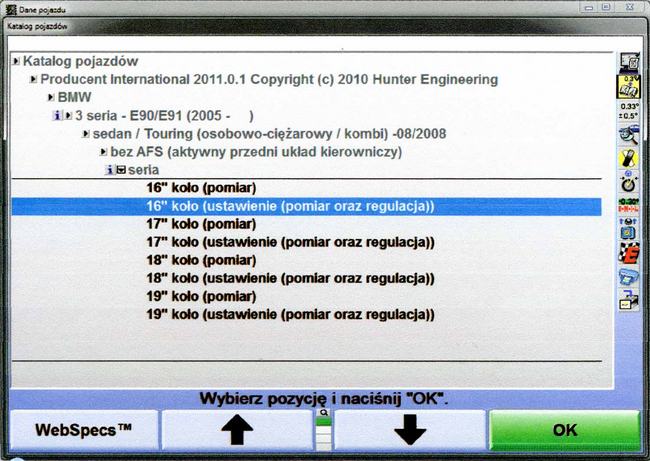Open WebSpecs™

pos(84,431)
